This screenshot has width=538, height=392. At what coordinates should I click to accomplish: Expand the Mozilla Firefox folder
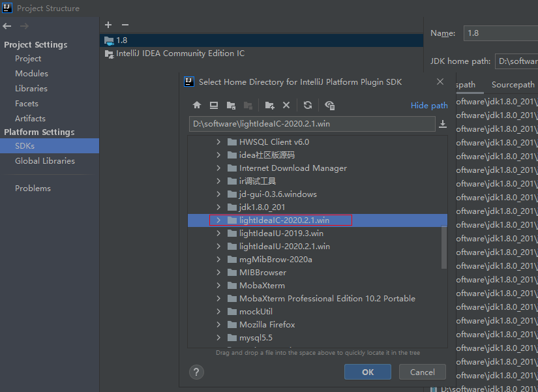218,325
